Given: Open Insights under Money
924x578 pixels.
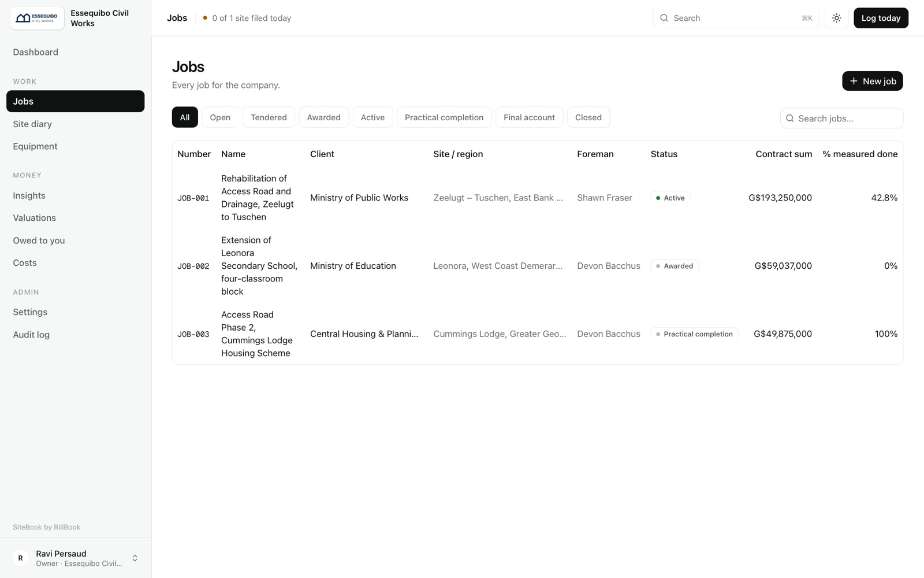Looking at the screenshot, I should 75,195.
